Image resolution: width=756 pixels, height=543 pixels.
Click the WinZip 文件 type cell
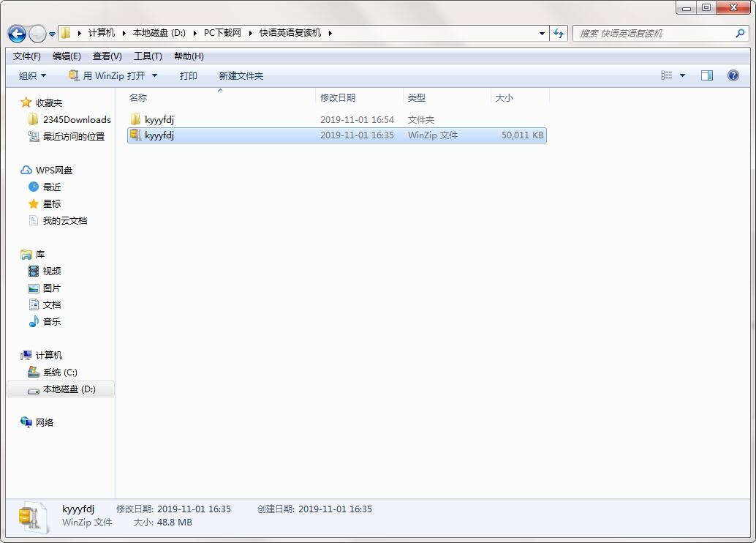433,135
